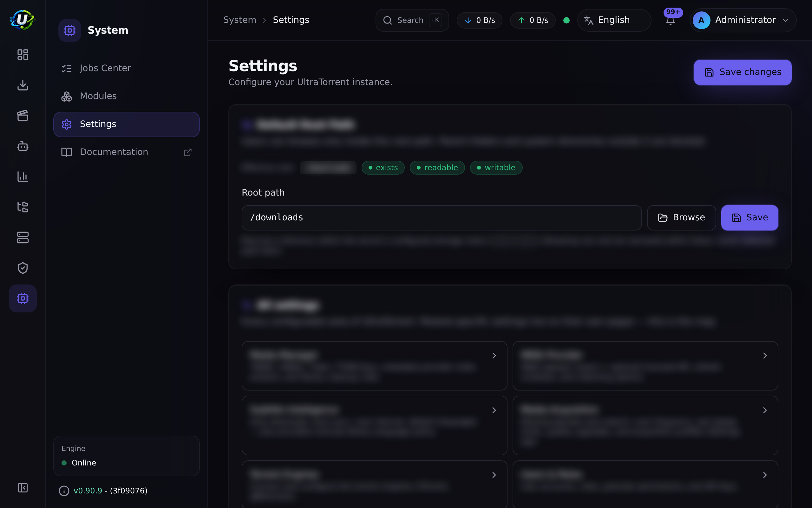This screenshot has height=508, width=812.
Task: Expand chevron on top-right settings card
Action: [765, 356]
